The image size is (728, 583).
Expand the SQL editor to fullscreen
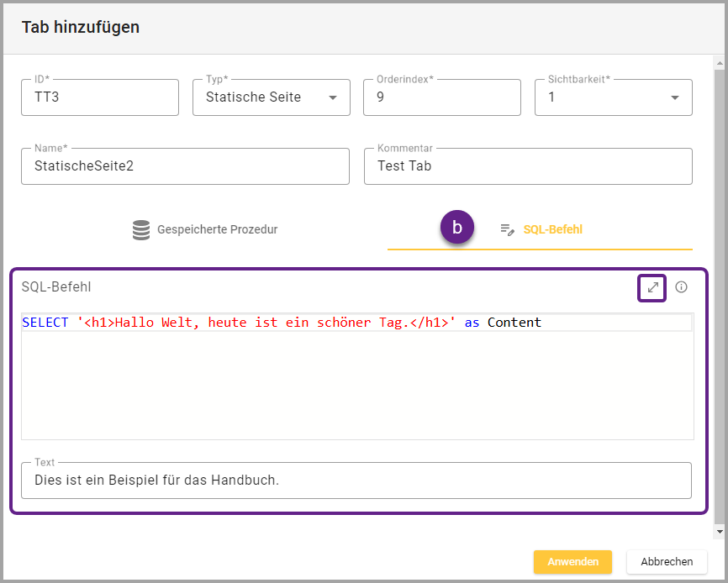click(652, 287)
